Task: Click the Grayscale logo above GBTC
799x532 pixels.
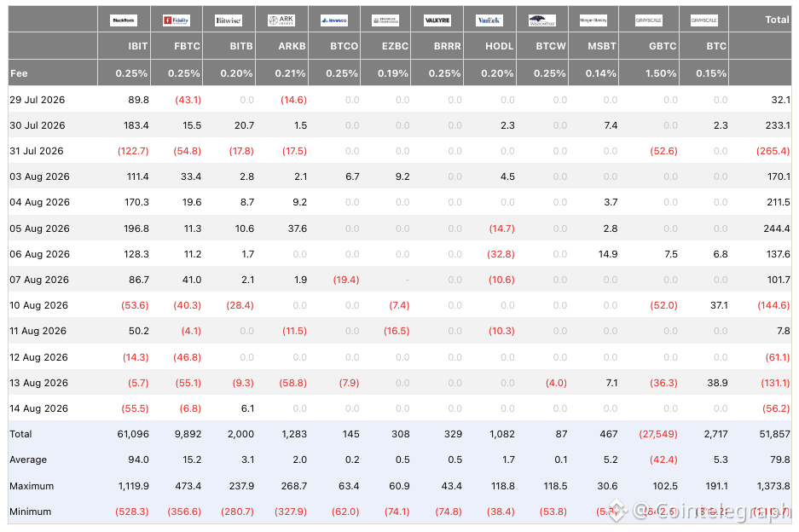Action: (648, 20)
